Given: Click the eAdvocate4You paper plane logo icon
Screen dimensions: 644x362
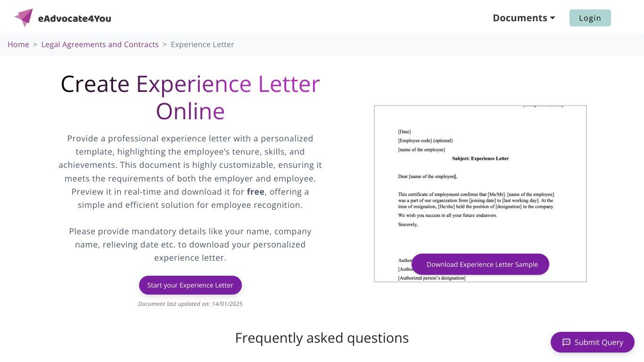Looking at the screenshot, I should [x=24, y=18].
